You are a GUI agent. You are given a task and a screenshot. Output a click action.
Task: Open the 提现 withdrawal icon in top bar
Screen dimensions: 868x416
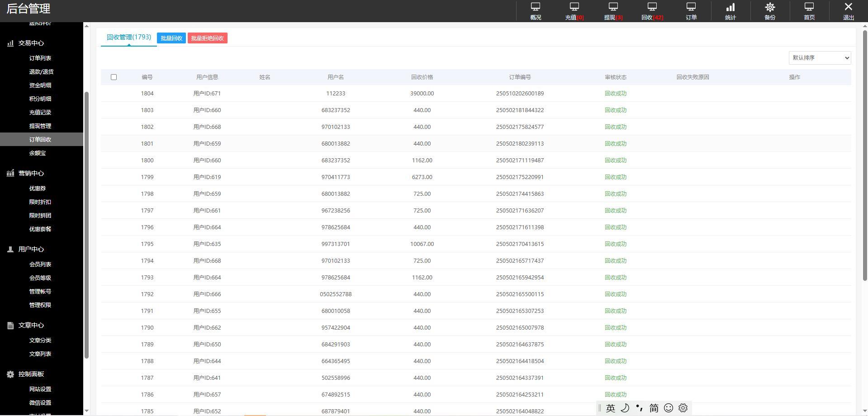pos(613,7)
